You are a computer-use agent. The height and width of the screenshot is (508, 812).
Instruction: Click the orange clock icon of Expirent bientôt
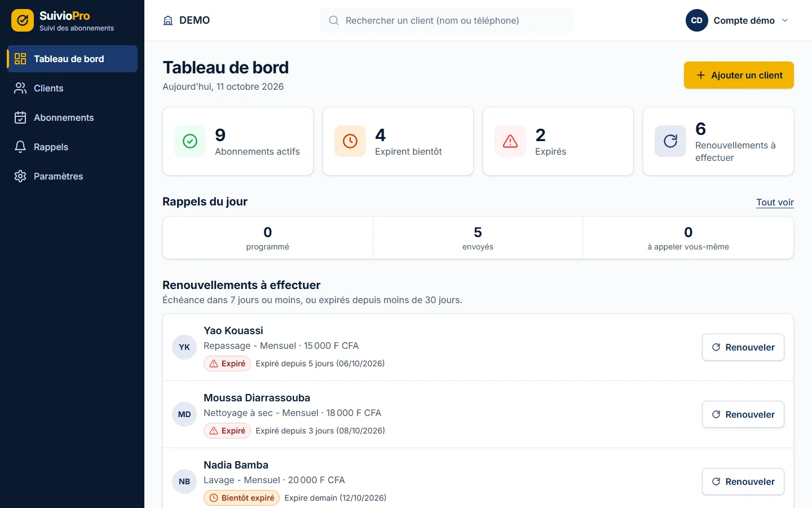(350, 141)
